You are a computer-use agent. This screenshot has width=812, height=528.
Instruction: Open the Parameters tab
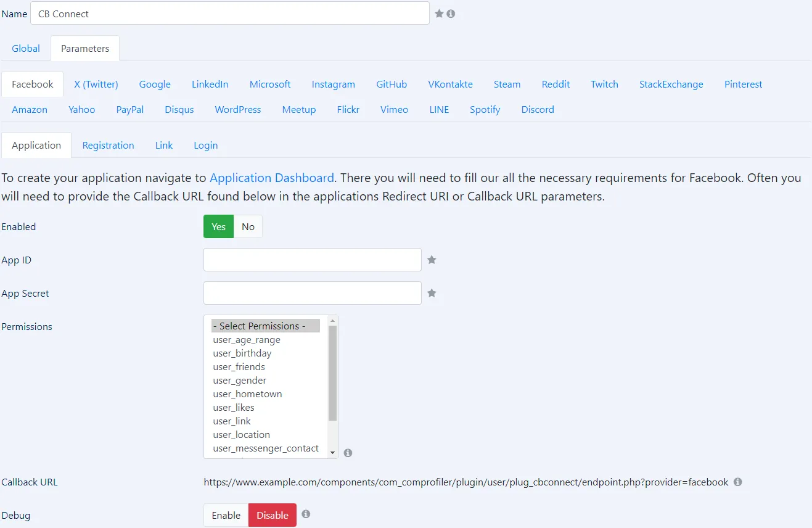[85, 48]
